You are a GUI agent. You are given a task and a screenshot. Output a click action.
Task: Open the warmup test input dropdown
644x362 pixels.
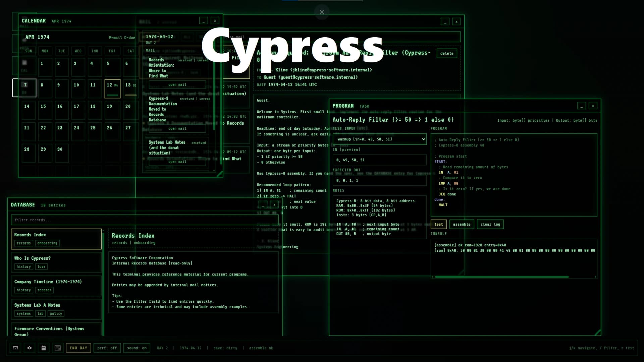point(379,139)
